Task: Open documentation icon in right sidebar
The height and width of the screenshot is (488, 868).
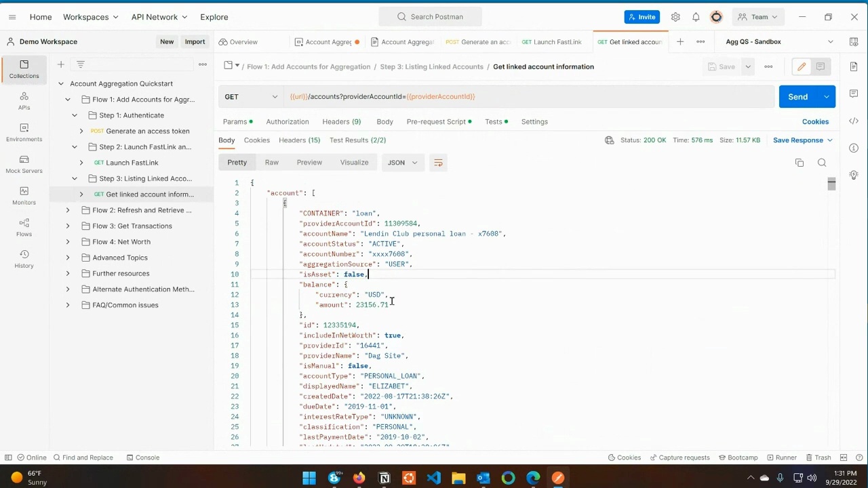Action: tap(854, 66)
